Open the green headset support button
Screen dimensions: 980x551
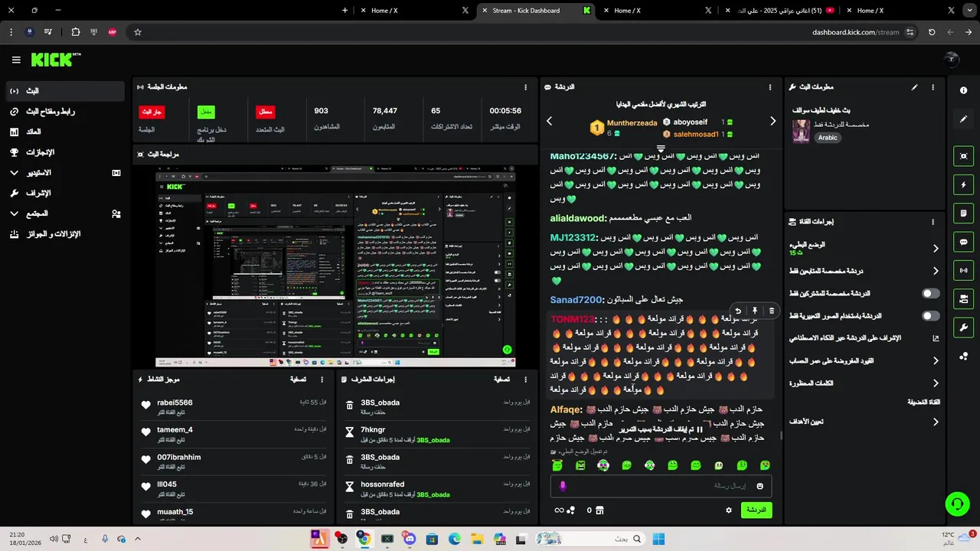[957, 504]
